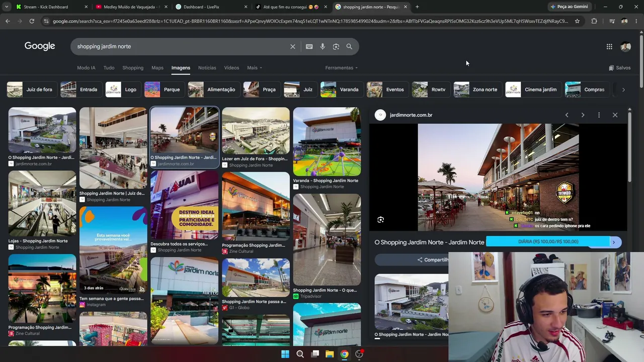Image resolution: width=644 pixels, height=362 pixels.
Task: Clear the Google search box
Action: click(293, 46)
